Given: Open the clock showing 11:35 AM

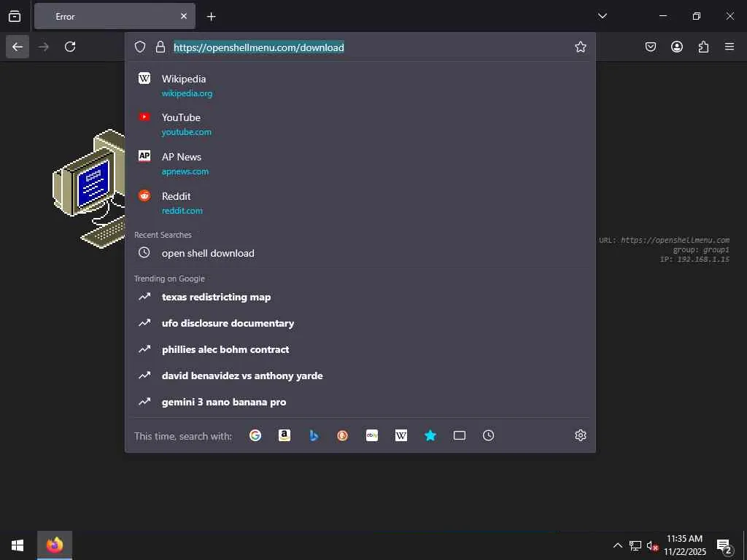Looking at the screenshot, I should coord(685,545).
